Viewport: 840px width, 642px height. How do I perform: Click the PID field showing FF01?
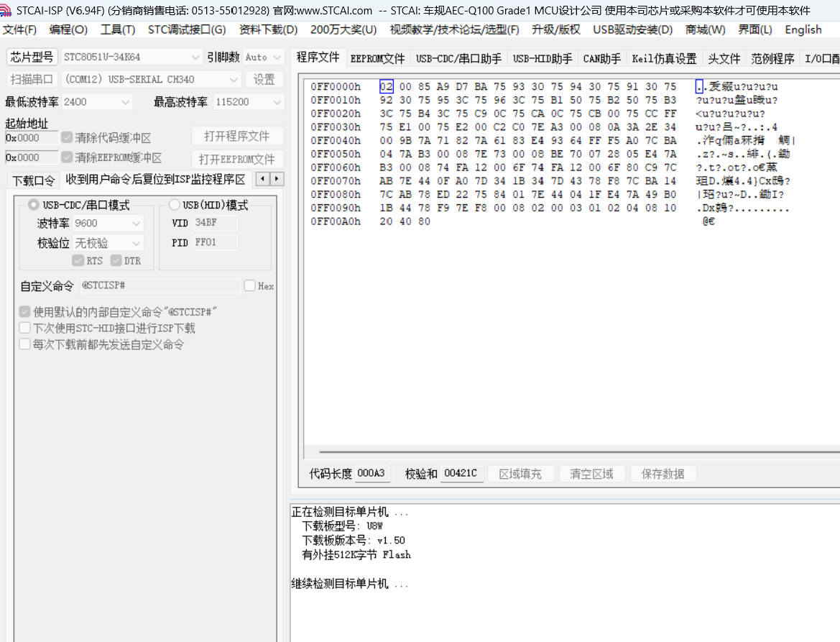pos(215,242)
